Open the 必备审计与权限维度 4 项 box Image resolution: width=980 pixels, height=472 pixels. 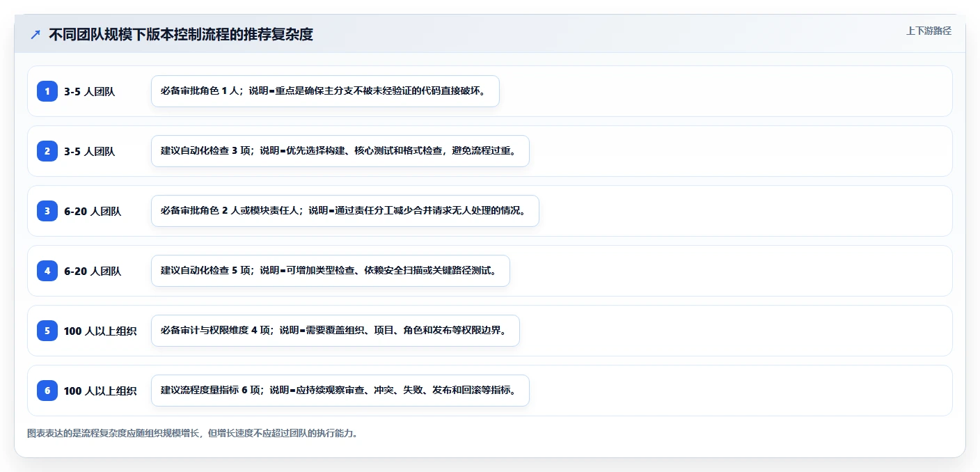(335, 331)
